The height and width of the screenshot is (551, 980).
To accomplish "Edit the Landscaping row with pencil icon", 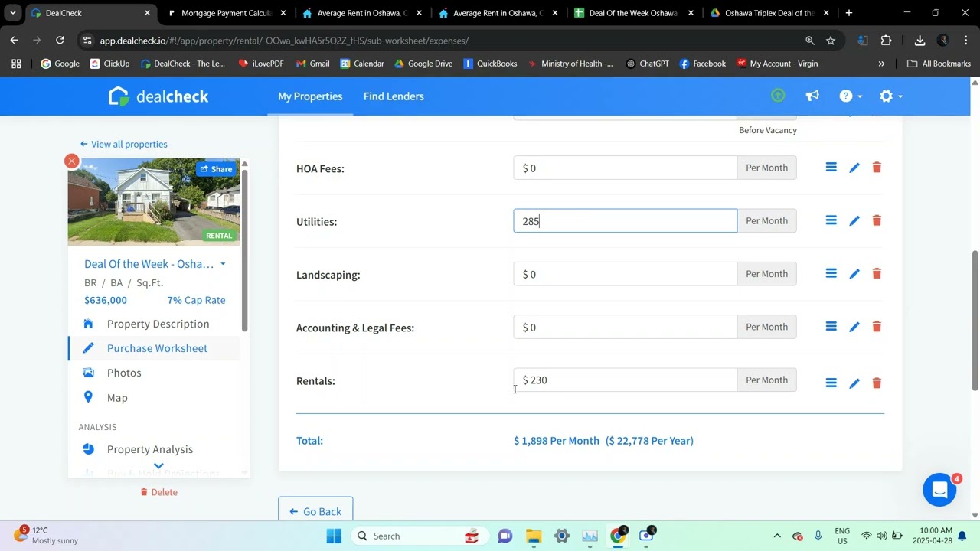I will [854, 274].
